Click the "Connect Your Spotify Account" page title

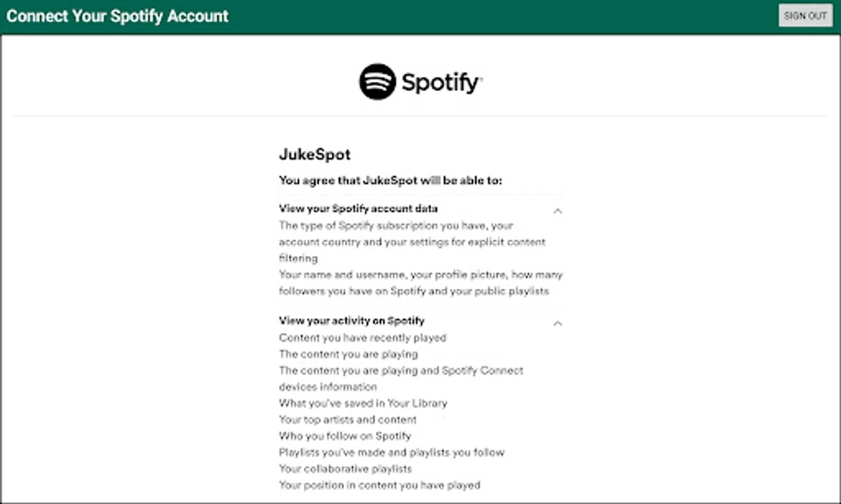point(117,16)
